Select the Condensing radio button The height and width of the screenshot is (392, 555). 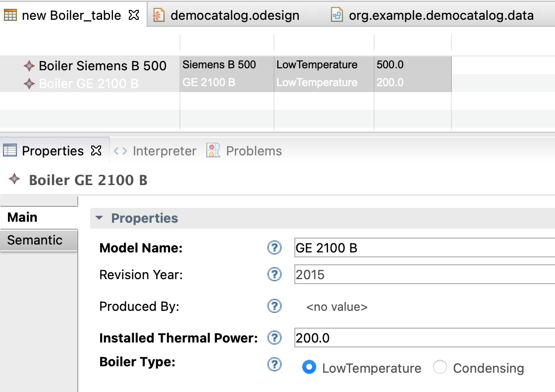pyautogui.click(x=440, y=367)
